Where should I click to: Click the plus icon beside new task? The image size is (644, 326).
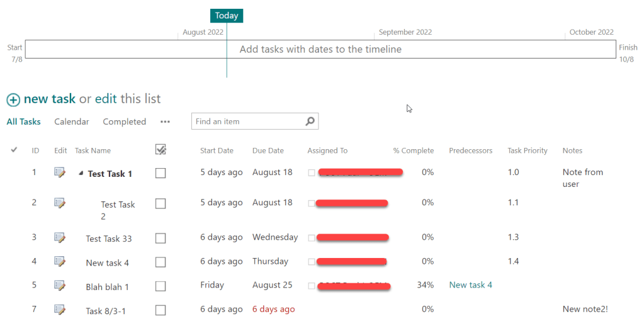pos(13,99)
